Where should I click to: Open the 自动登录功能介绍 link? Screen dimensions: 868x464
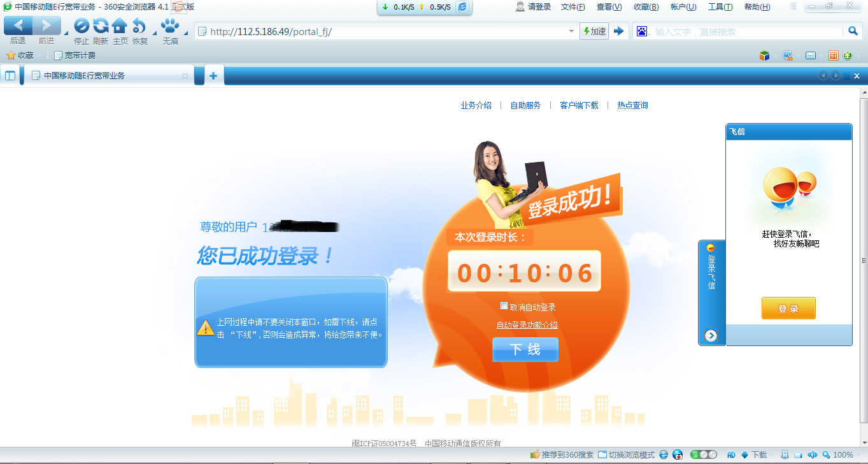tap(527, 325)
